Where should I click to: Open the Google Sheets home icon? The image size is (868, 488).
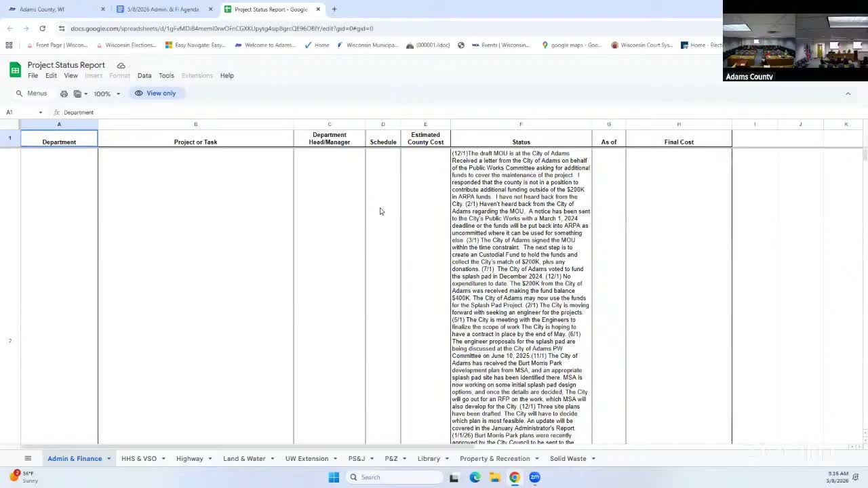point(14,70)
